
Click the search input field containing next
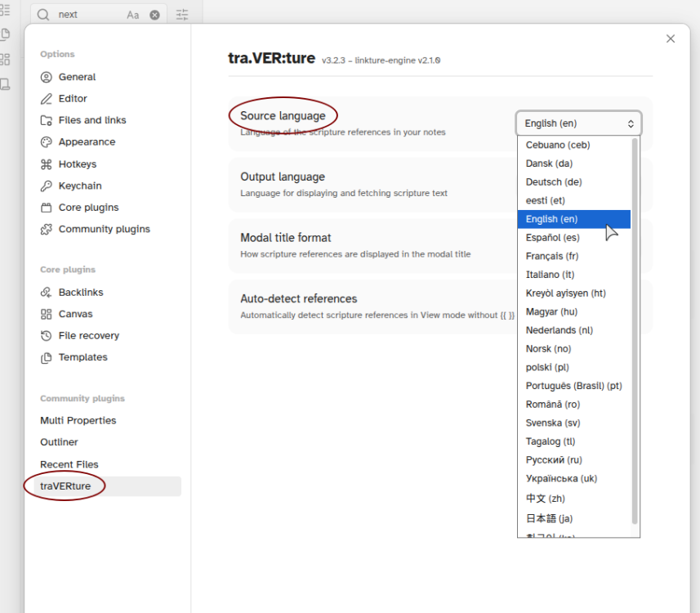[x=89, y=15]
